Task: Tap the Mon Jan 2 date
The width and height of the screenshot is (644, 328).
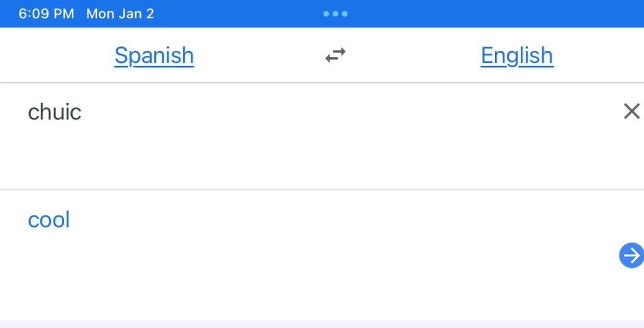Action: pyautogui.click(x=120, y=14)
